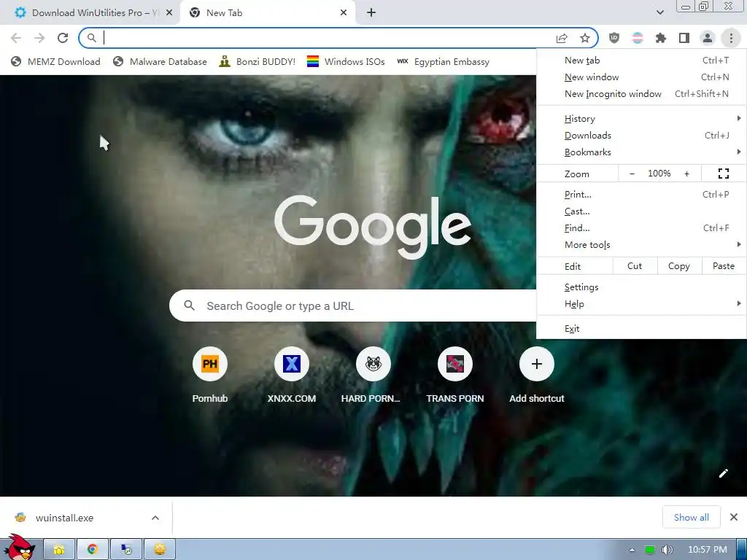Choose Exit from the menu
747x560 pixels.
point(641,329)
